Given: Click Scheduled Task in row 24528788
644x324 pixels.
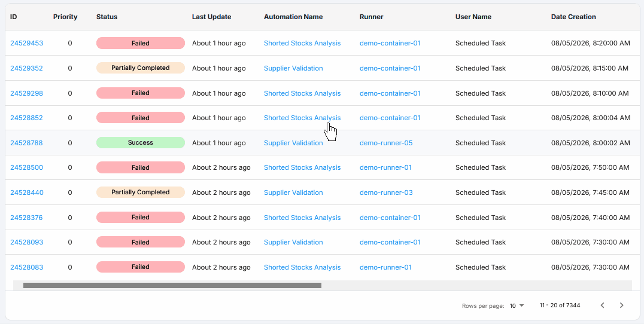Looking at the screenshot, I should pos(481,143).
